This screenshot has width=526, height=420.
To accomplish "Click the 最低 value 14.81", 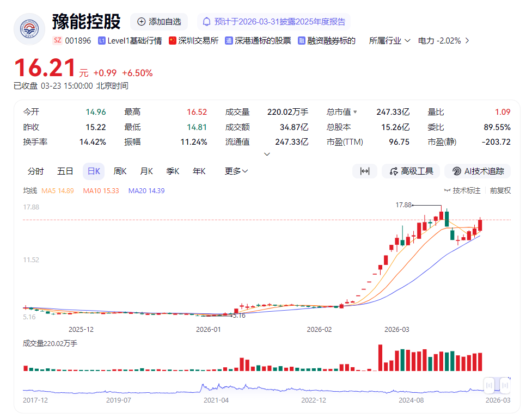I will tap(197, 127).
